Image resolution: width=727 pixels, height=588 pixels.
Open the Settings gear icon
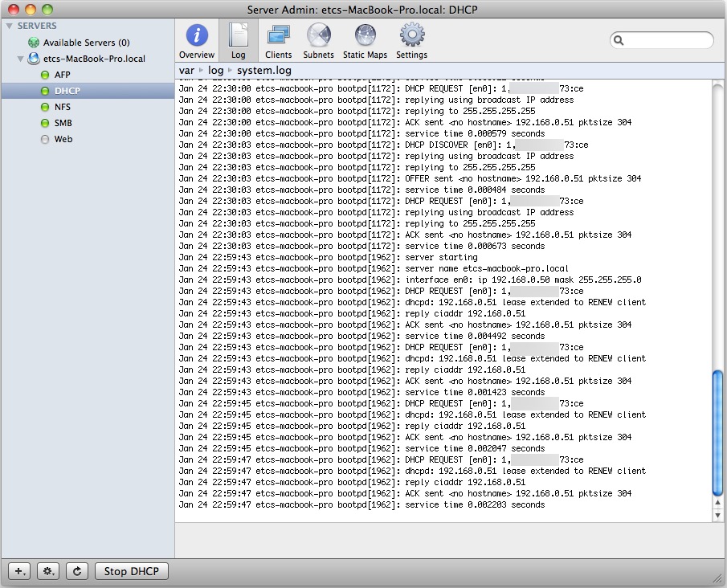(412, 35)
